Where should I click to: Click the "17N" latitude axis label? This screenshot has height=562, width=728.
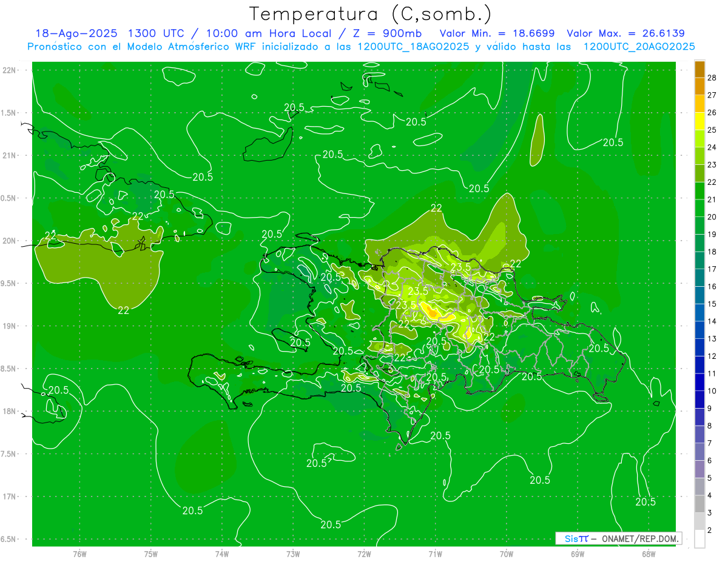(9, 497)
